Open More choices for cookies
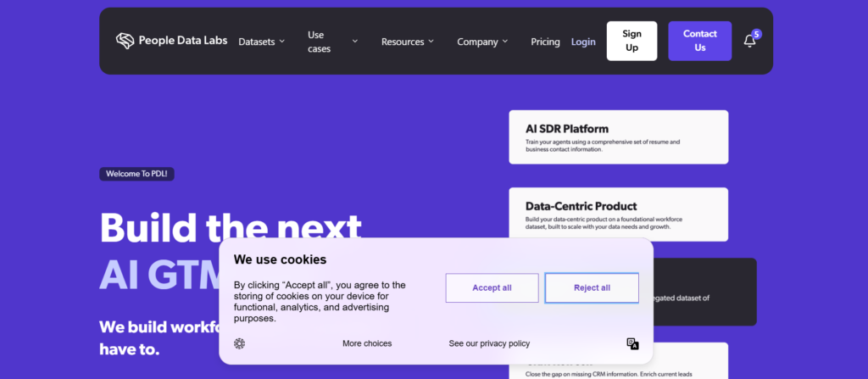This screenshot has height=379, width=868. (367, 343)
